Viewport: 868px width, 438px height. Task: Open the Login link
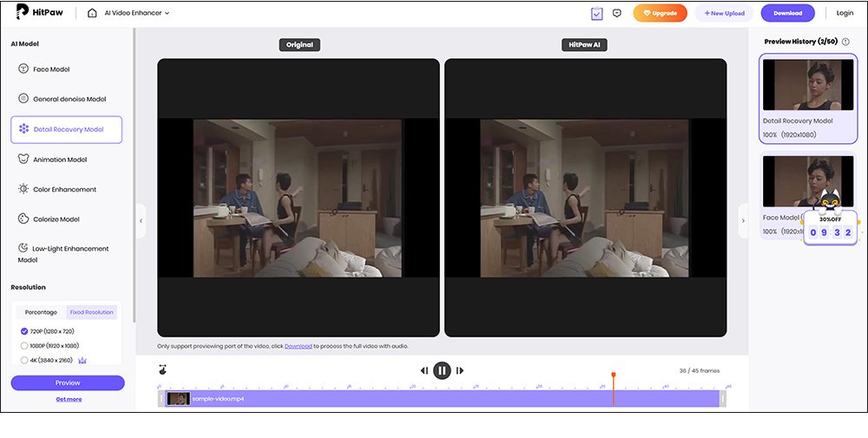tap(845, 13)
